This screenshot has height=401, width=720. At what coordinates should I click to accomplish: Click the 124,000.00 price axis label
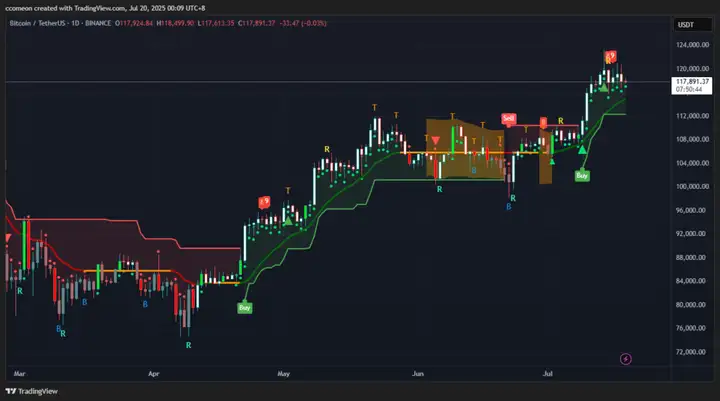pos(692,45)
